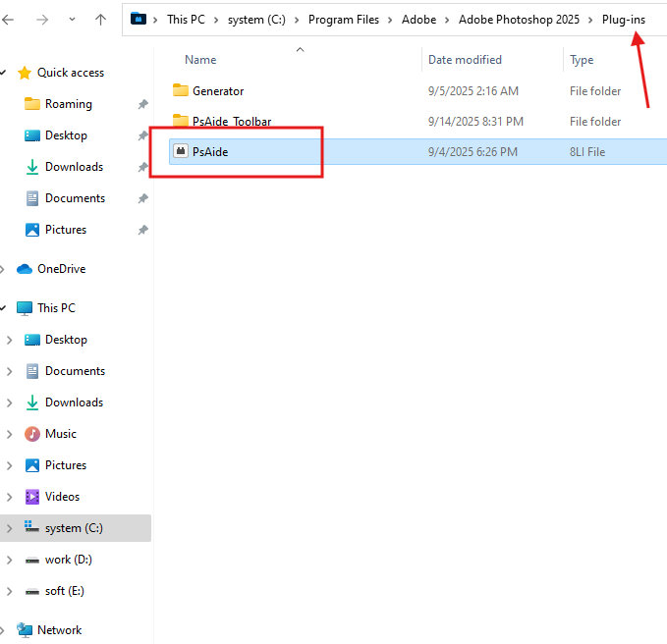The height and width of the screenshot is (644, 667).
Task: Sort files by Date modified column
Action: tap(465, 60)
